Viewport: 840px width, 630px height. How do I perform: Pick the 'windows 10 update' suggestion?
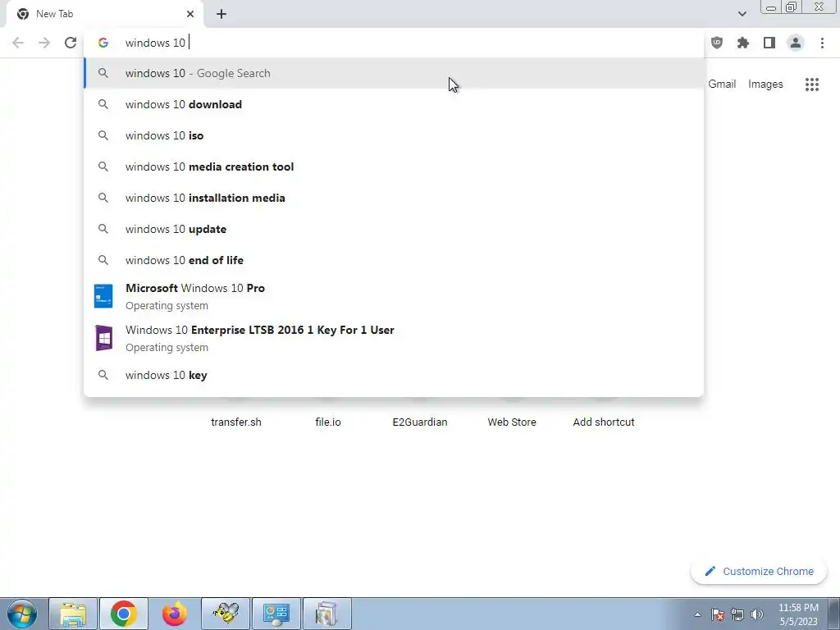[x=394, y=229]
